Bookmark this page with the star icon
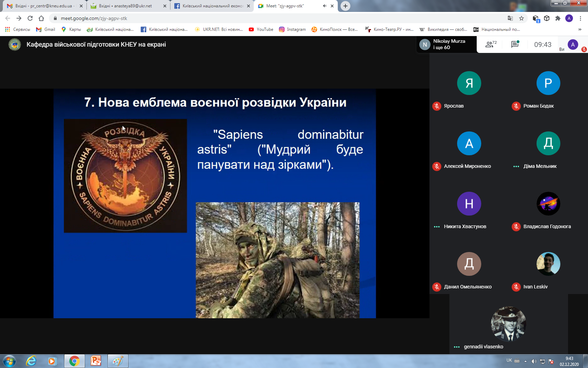The image size is (588, 368). pos(521,18)
